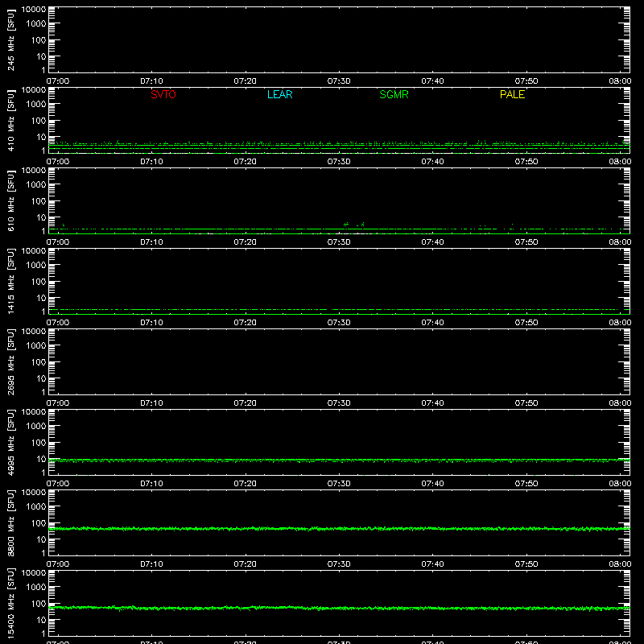This screenshot has width=644, height=644.
Task: Click the 10 tick label on 1415 MHz panel
Action: (x=42, y=298)
